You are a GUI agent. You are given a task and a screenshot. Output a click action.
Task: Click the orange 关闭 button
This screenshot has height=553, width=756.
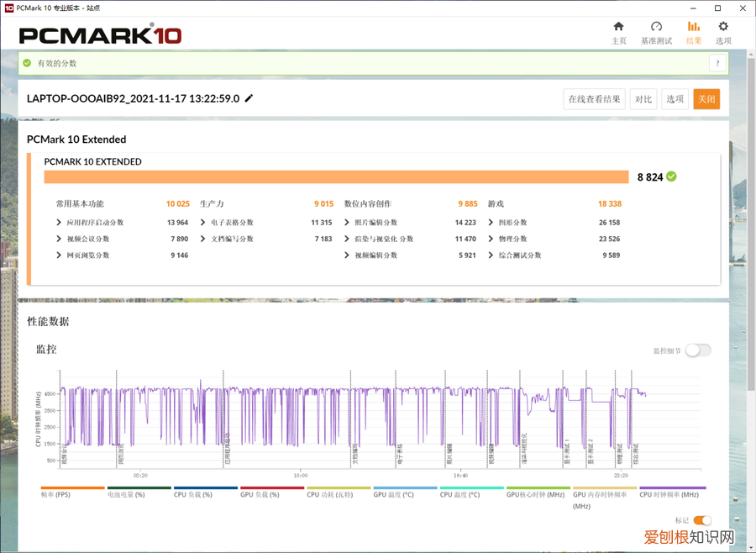coord(706,99)
